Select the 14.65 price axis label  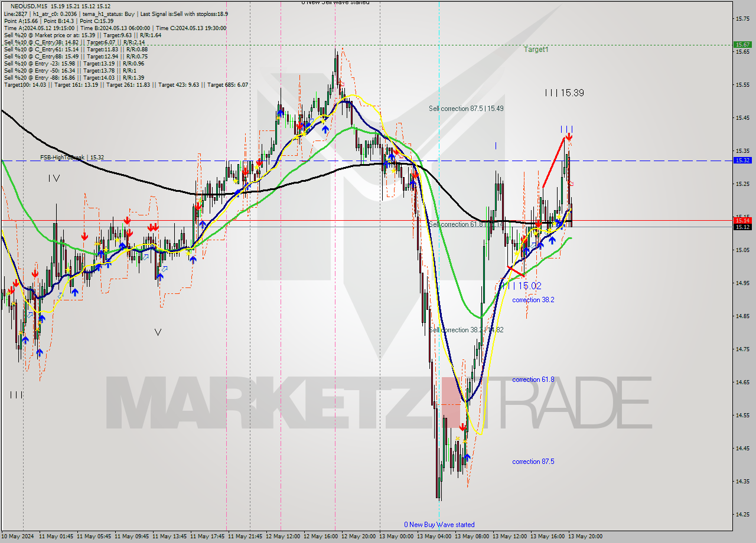click(742, 382)
